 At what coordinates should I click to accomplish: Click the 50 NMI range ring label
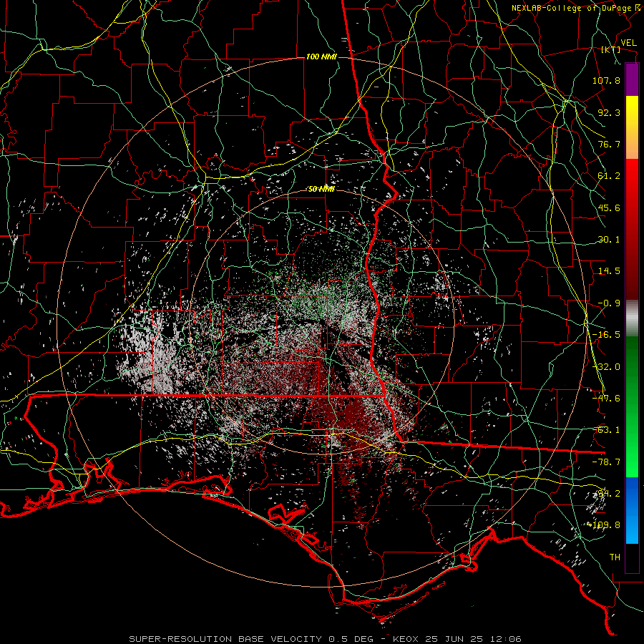pyautogui.click(x=321, y=189)
